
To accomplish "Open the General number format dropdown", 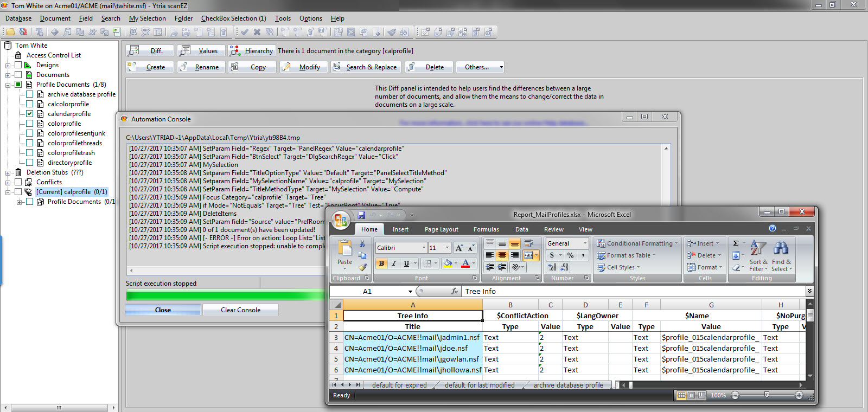I will click(585, 243).
